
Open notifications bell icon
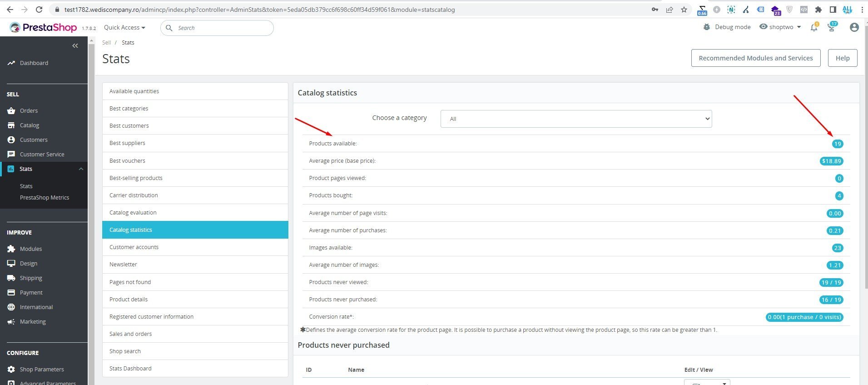[814, 28]
